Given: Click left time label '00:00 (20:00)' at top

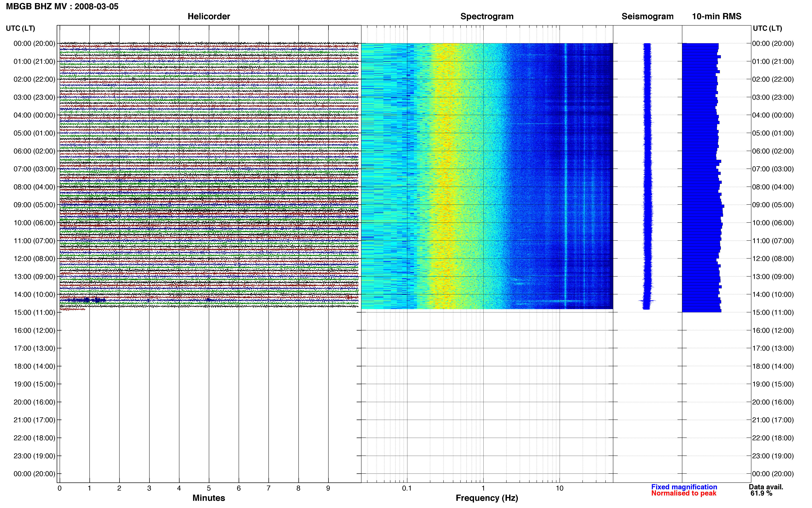Looking at the screenshot, I should (34, 43).
